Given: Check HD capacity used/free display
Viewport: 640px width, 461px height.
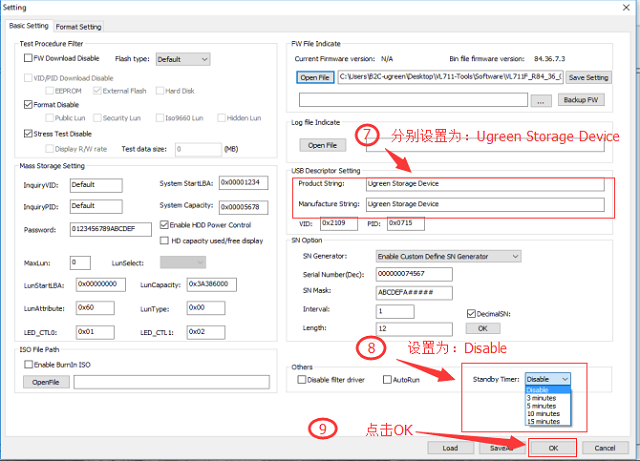Looking at the screenshot, I should (x=164, y=241).
